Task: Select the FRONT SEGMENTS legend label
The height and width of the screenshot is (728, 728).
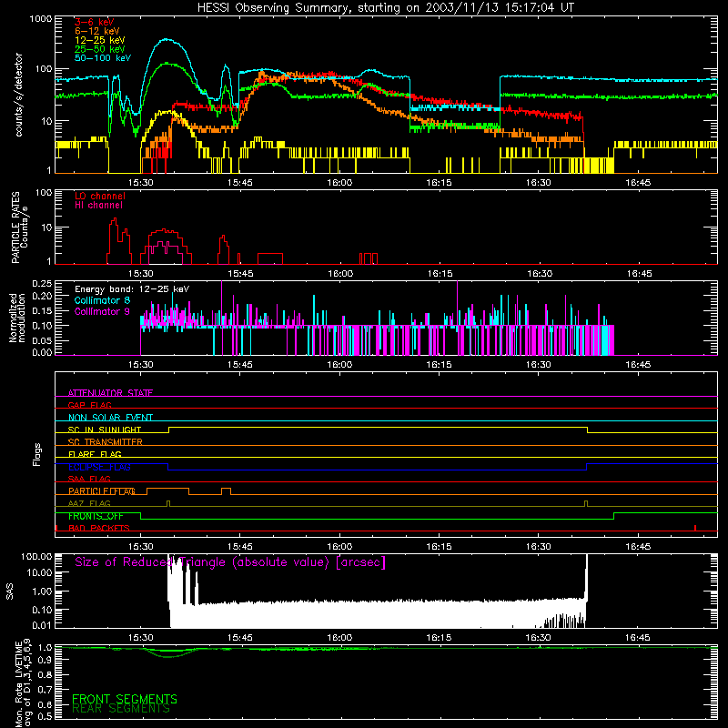Action: [x=125, y=699]
